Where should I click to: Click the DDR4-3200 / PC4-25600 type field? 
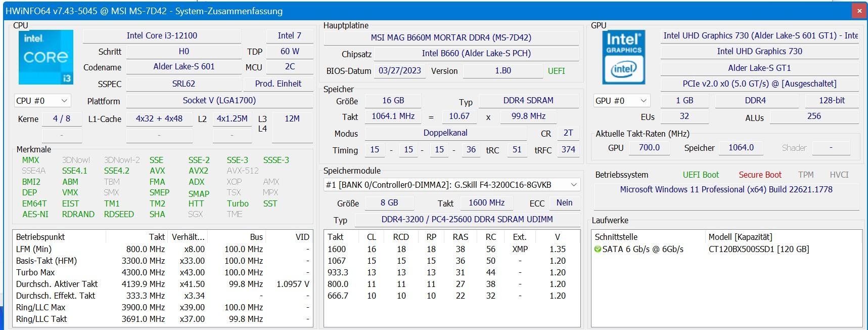point(467,220)
